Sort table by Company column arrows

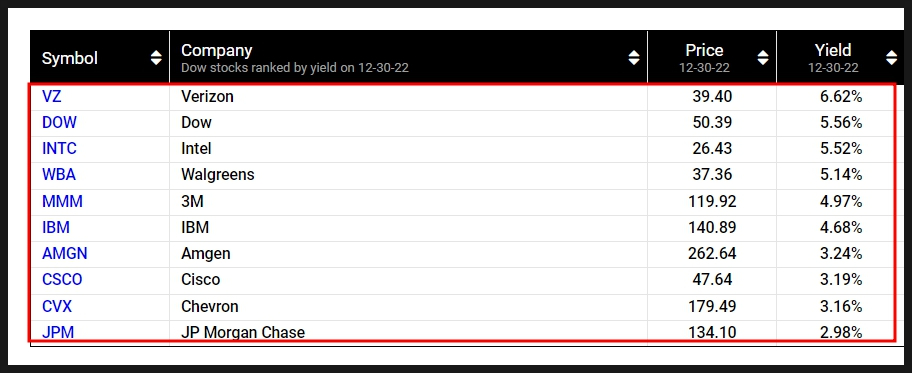pyautogui.click(x=634, y=58)
